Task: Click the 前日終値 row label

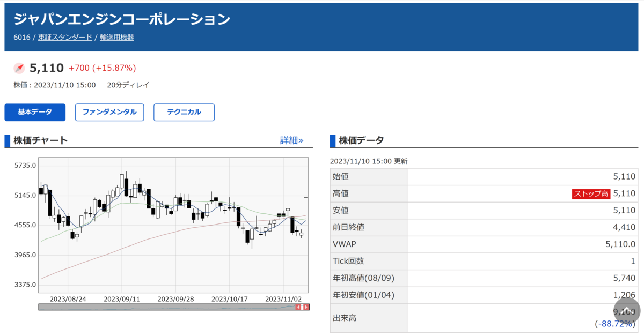Action: pos(349,227)
